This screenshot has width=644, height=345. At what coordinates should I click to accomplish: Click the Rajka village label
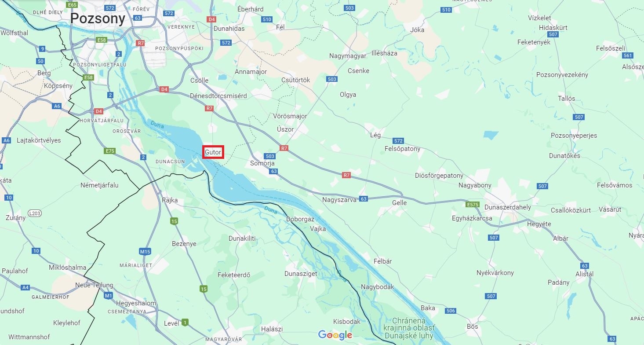click(170, 200)
